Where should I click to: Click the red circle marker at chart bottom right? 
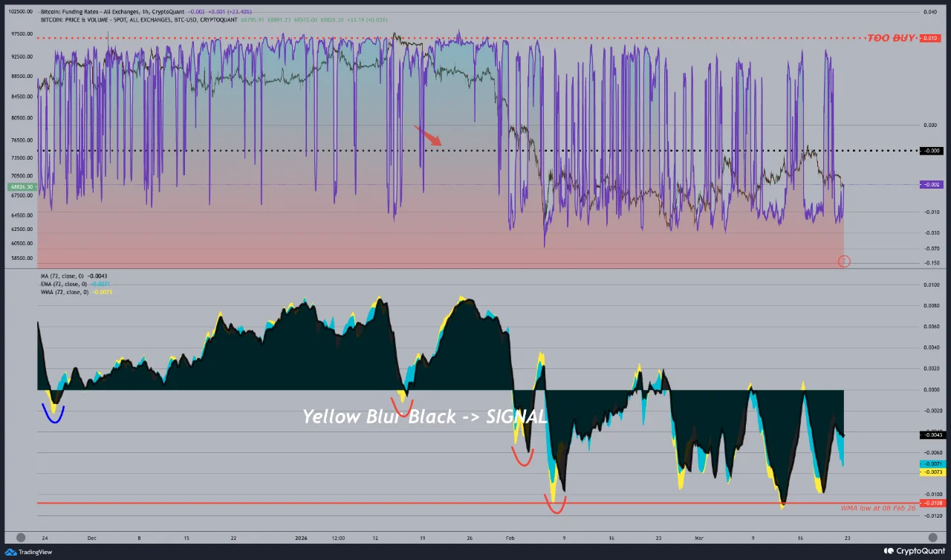pyautogui.click(x=843, y=261)
